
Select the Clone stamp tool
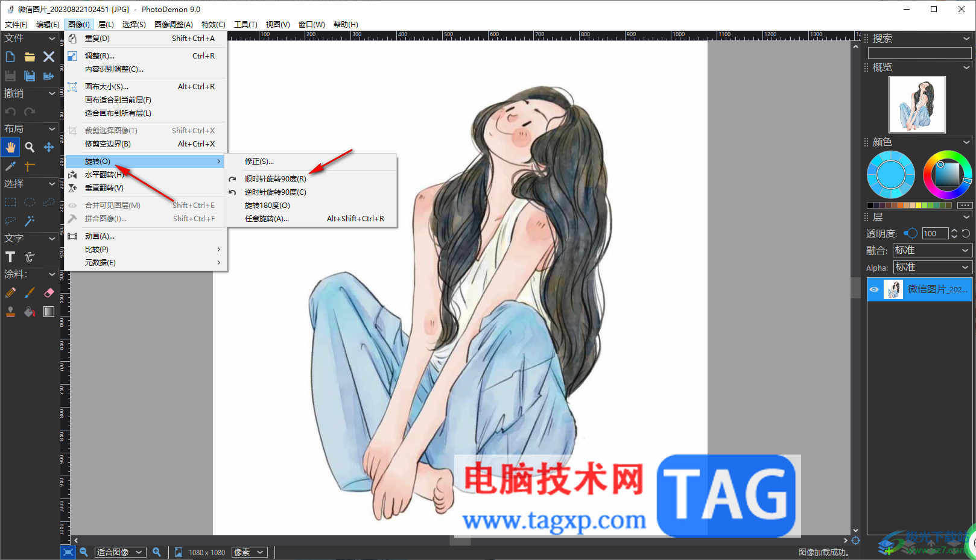coord(10,312)
